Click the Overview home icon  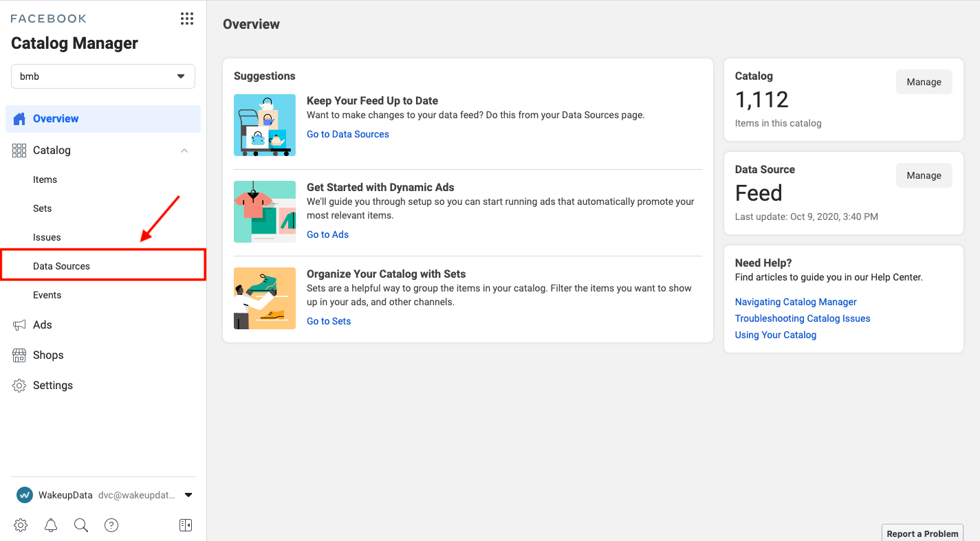point(19,118)
